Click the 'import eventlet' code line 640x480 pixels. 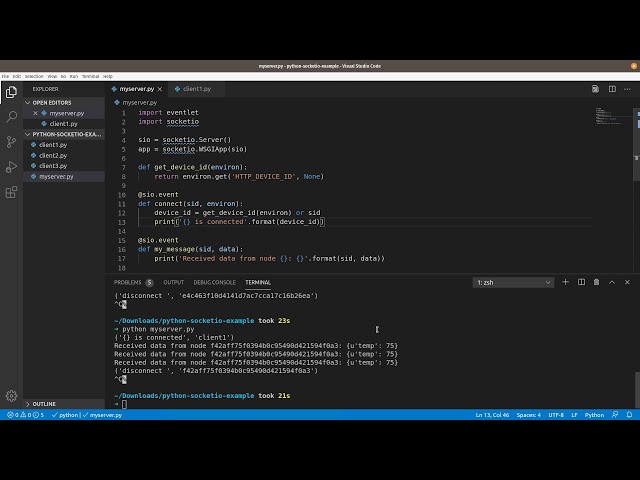click(x=168, y=112)
